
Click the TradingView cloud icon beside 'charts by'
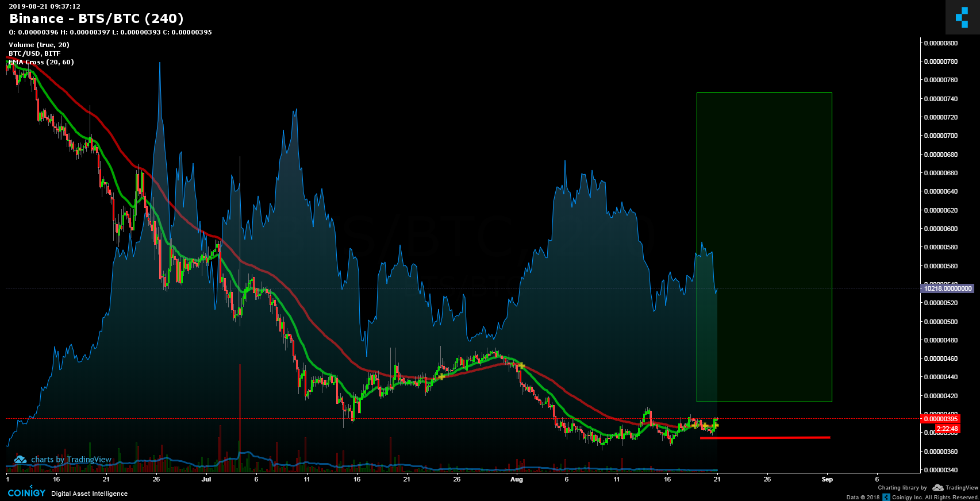pos(21,460)
